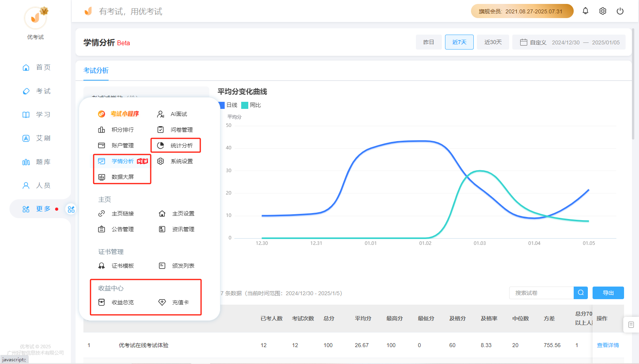The width and height of the screenshot is (639, 364).
Task: Click the 及格率 column header
Action: pos(489,318)
